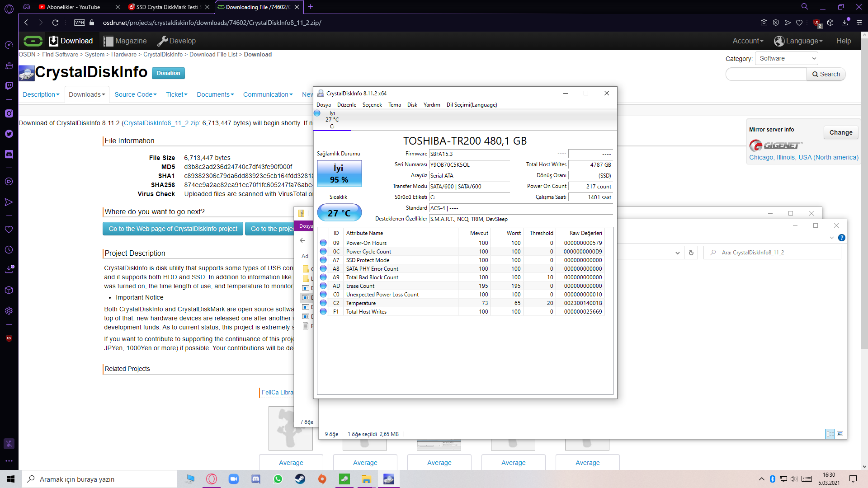Click the VPN badge in address bar
Viewport: 868px width, 488px height.
80,23
